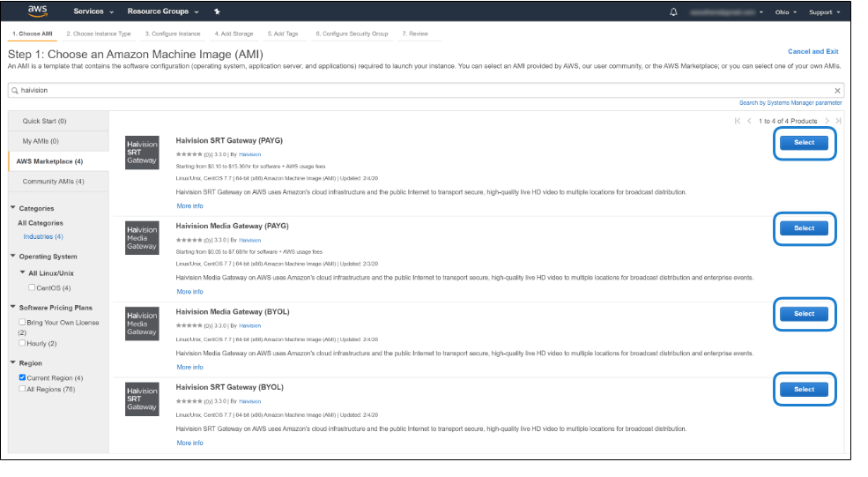Screen dimensions: 868x477
Task: Go to step 2 Choose Instance Type
Action: coord(99,34)
